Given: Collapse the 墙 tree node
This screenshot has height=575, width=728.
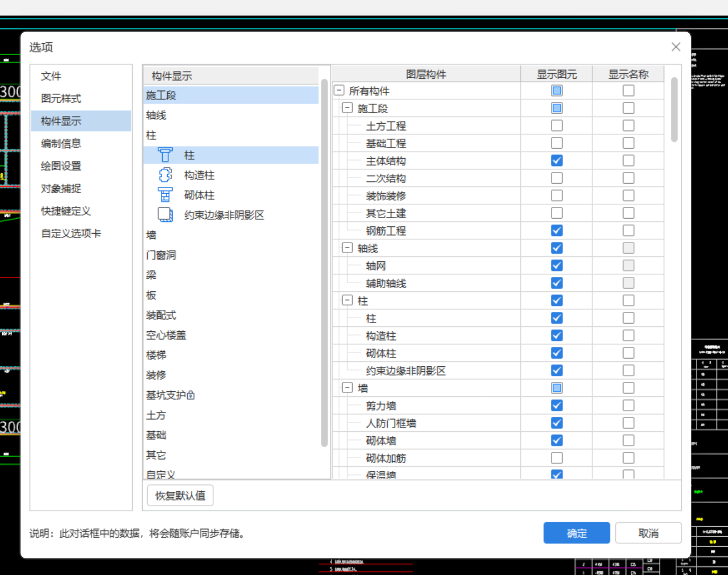Looking at the screenshot, I should (x=347, y=388).
